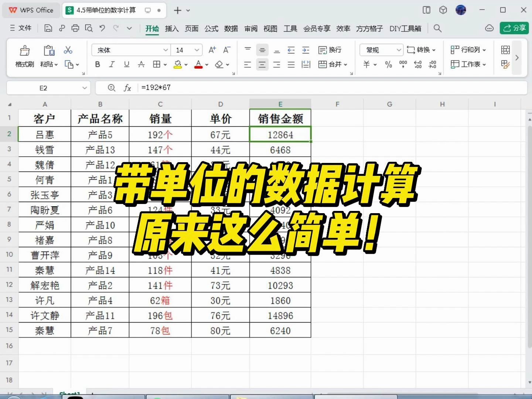Click the Thousands separator (000) icon
This screenshot has width=532, height=399.
403,64
